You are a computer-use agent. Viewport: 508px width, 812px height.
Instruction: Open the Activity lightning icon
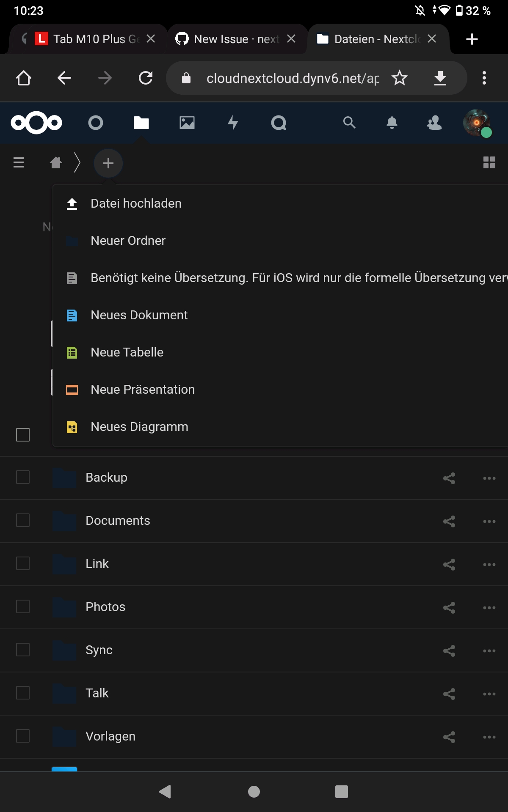click(233, 123)
